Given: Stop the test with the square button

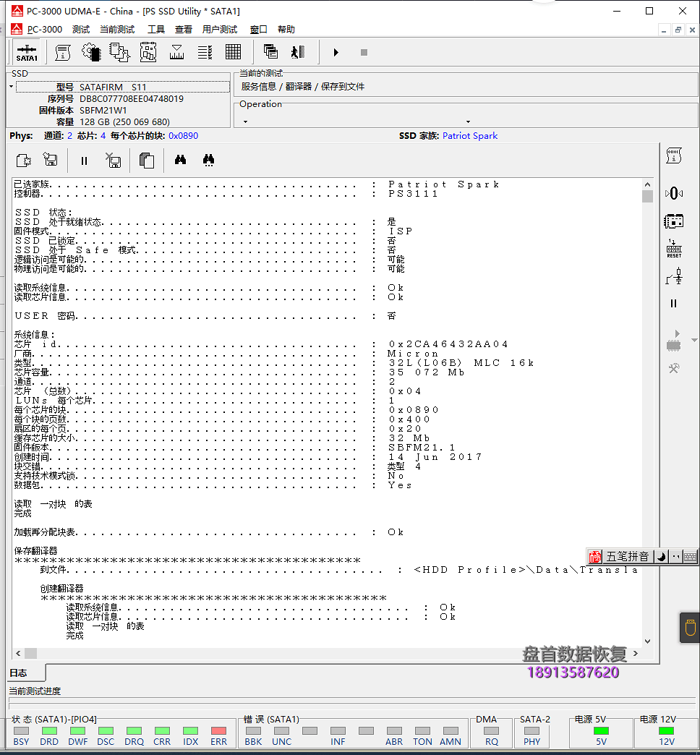Looking at the screenshot, I should [x=364, y=52].
